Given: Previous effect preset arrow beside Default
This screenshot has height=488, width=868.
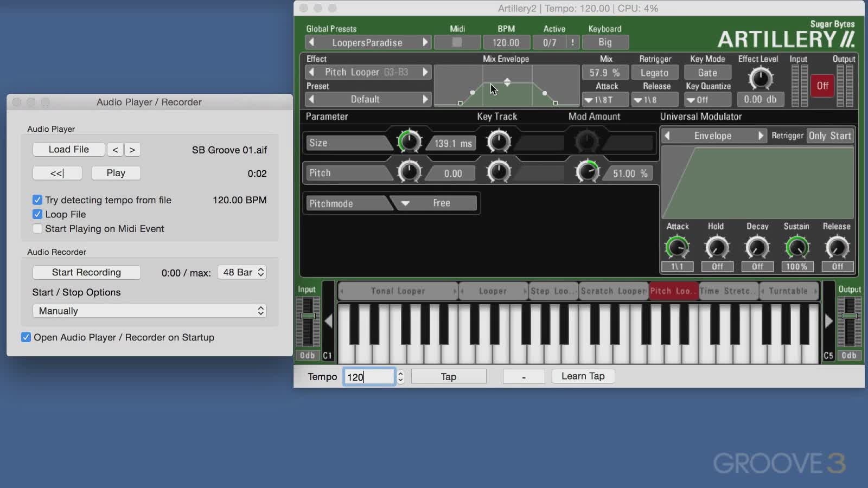Looking at the screenshot, I should click(311, 99).
